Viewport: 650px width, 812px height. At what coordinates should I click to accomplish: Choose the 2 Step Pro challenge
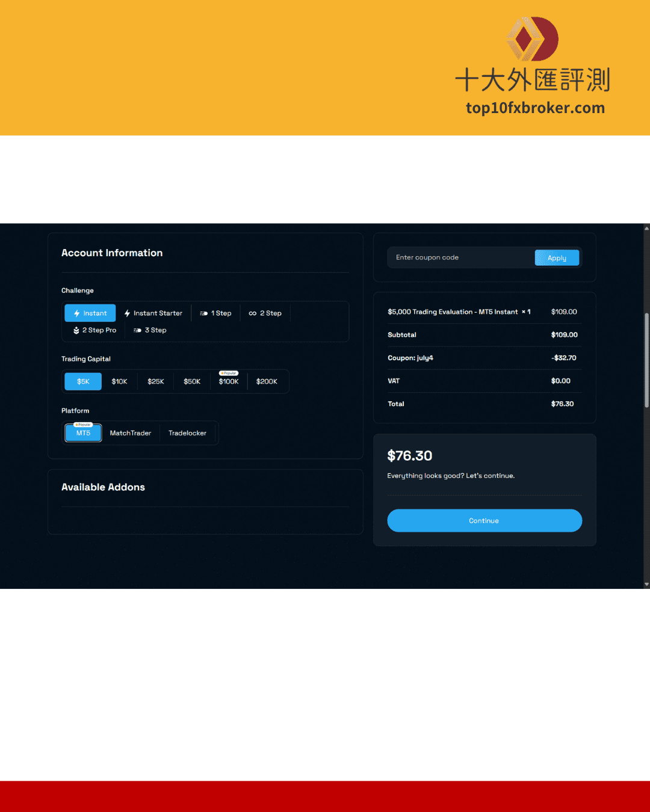coord(94,330)
